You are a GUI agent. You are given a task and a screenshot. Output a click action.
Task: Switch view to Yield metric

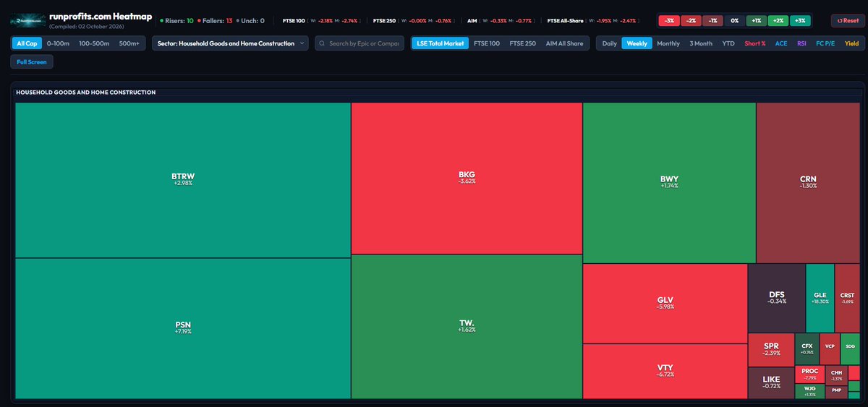pos(851,43)
